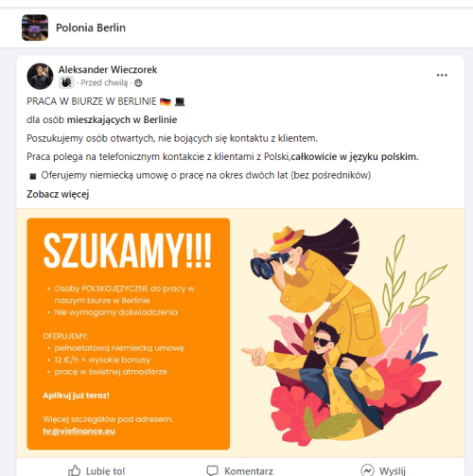Open the Polonia Berlin group name
This screenshot has height=476, width=473.
91,27
